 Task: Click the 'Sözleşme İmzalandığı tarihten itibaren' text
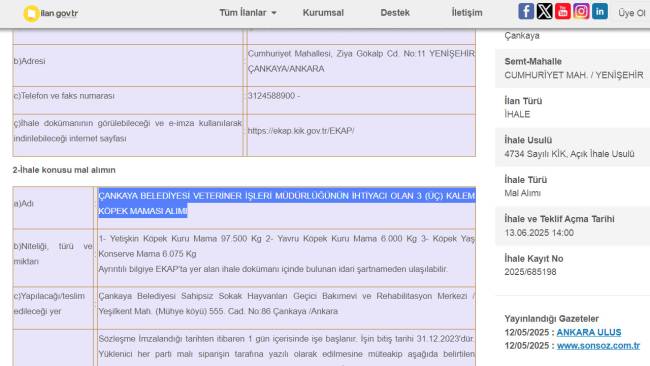pos(173,339)
